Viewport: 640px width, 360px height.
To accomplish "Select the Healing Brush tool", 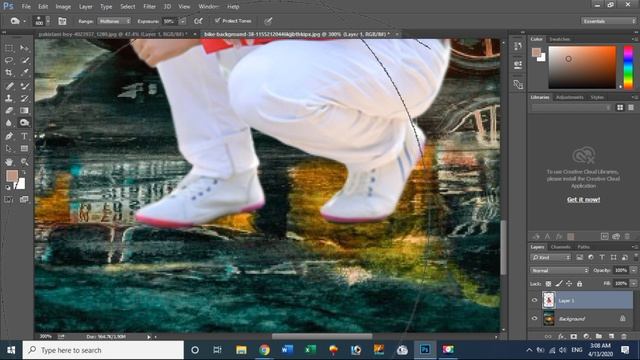I will (9, 86).
